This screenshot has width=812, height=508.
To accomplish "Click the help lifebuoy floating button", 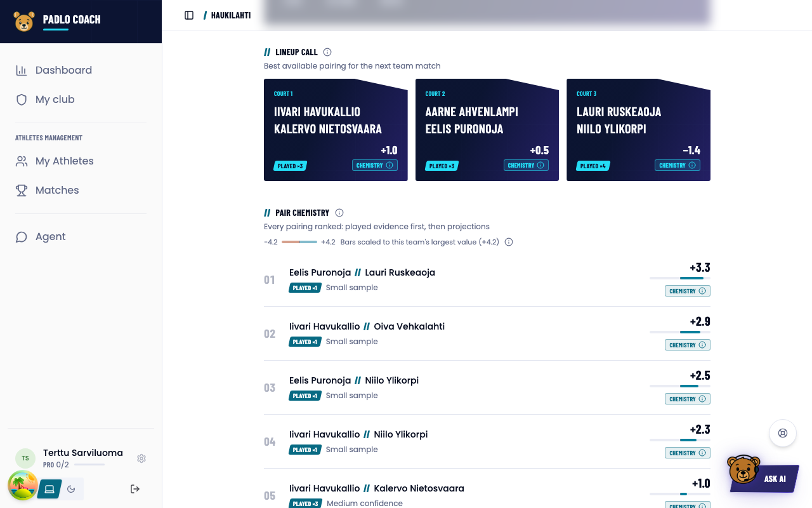I will (x=783, y=433).
